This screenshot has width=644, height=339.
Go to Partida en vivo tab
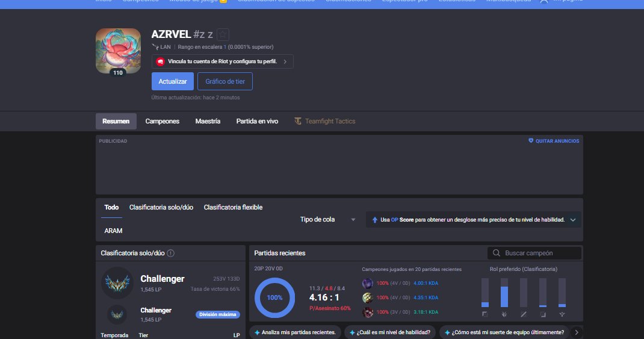pos(257,121)
